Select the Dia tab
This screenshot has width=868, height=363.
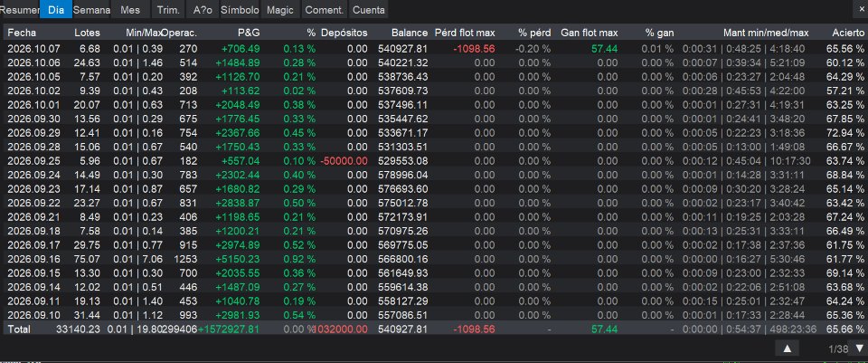[x=56, y=10]
